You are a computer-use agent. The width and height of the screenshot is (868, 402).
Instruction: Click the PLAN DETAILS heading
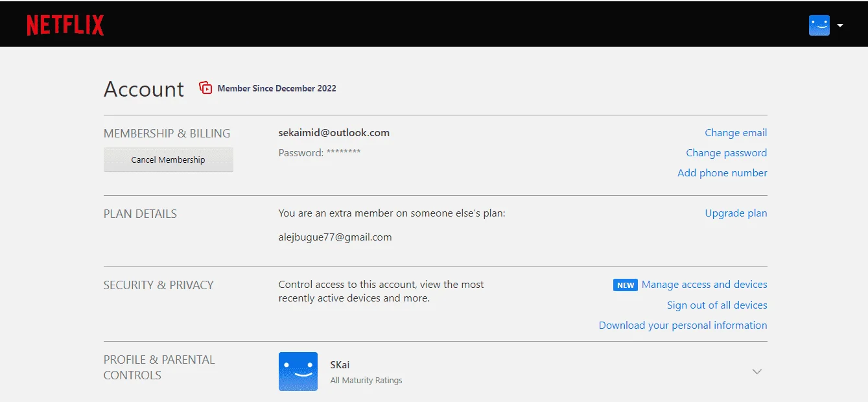(140, 213)
